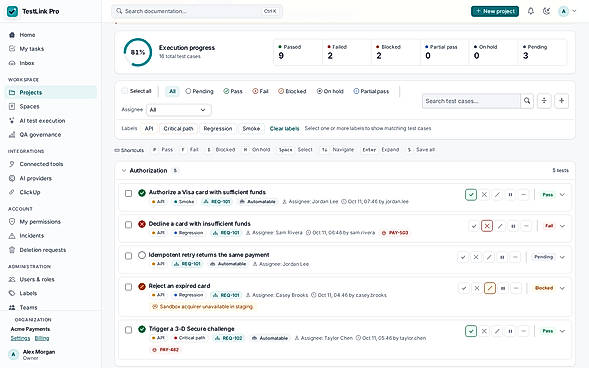Open My tasks in the sidebar

(x=50, y=49)
